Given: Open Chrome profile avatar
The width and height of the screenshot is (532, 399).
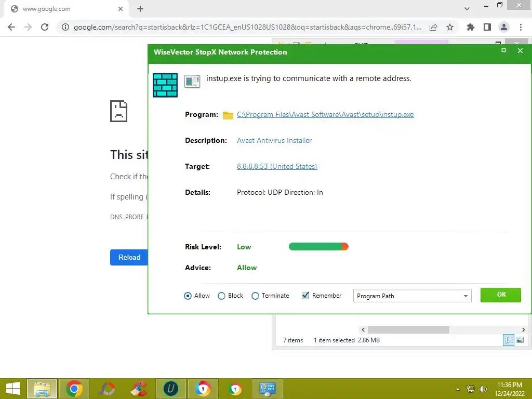Looking at the screenshot, I should [x=504, y=27].
